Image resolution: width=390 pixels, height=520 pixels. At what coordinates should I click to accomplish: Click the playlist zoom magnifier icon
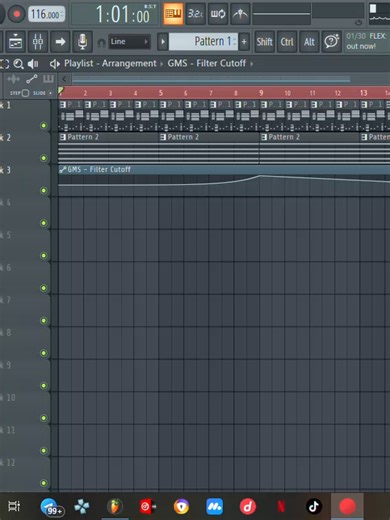point(19,64)
